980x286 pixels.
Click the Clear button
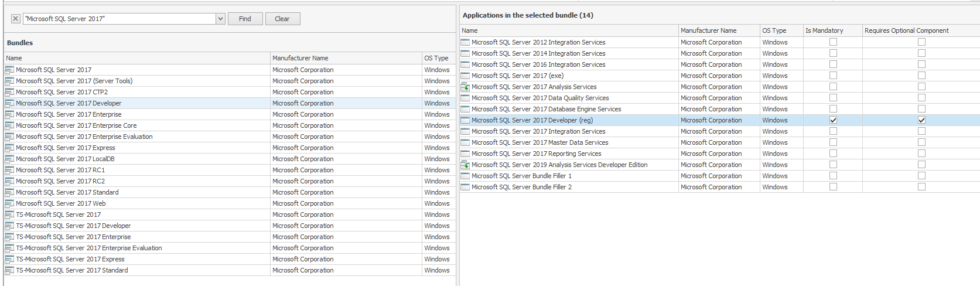[x=282, y=19]
